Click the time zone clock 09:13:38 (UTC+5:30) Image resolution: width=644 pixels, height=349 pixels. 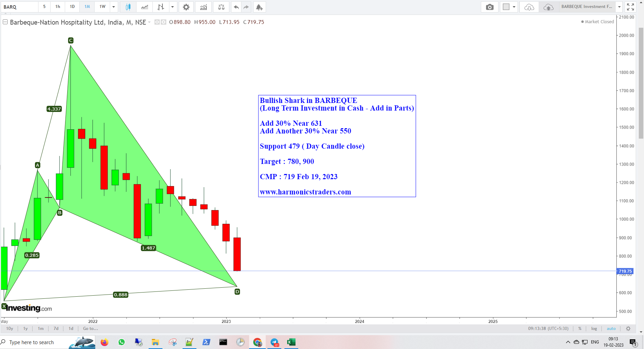[x=548, y=329]
